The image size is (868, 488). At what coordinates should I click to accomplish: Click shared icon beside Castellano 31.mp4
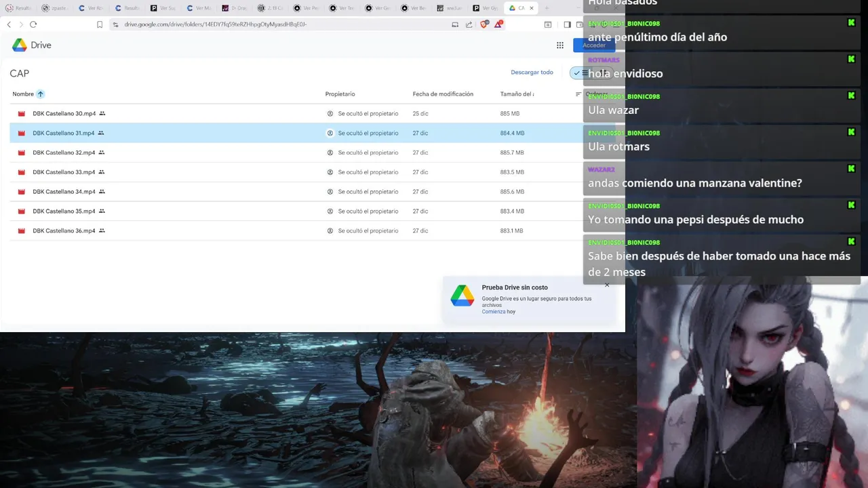[101, 134]
